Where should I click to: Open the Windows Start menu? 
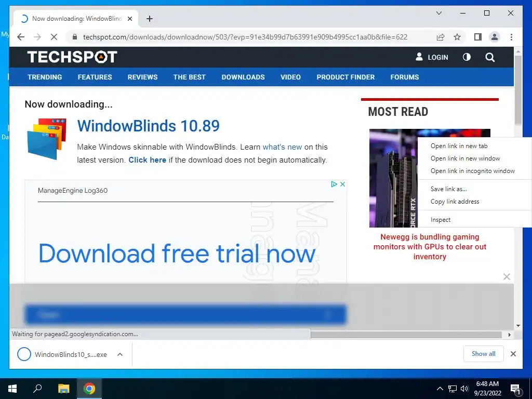pos(12,389)
